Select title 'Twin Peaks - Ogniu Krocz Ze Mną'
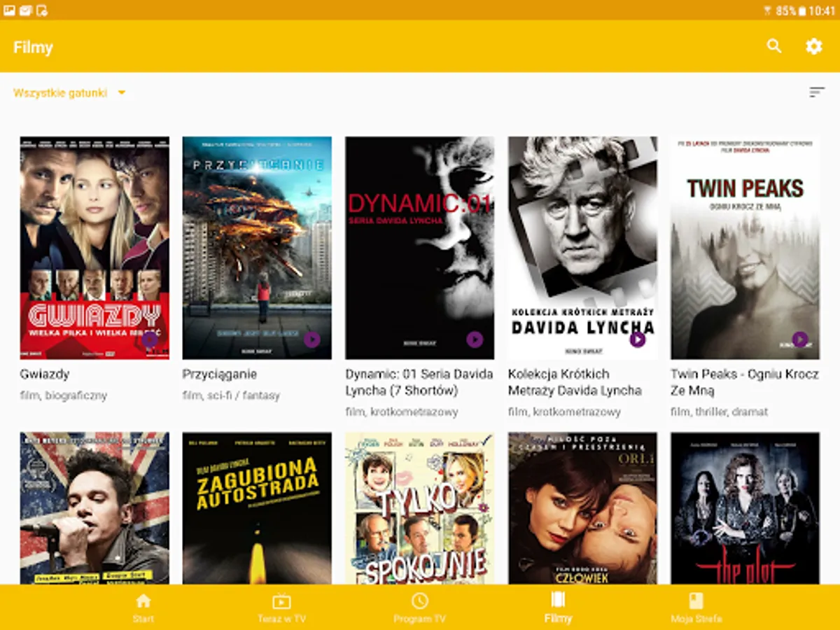This screenshot has width=840, height=630. coord(744,382)
